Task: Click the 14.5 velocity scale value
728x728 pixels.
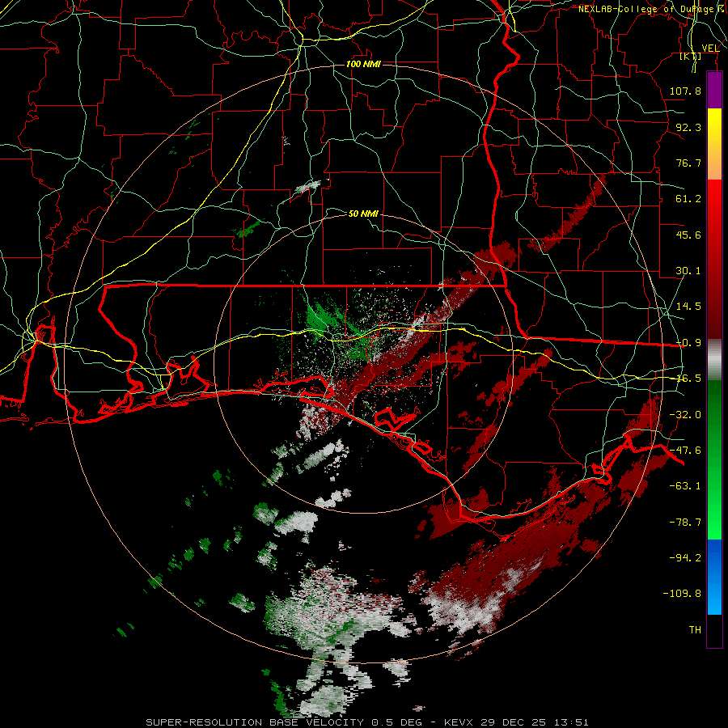Action: pyautogui.click(x=688, y=307)
